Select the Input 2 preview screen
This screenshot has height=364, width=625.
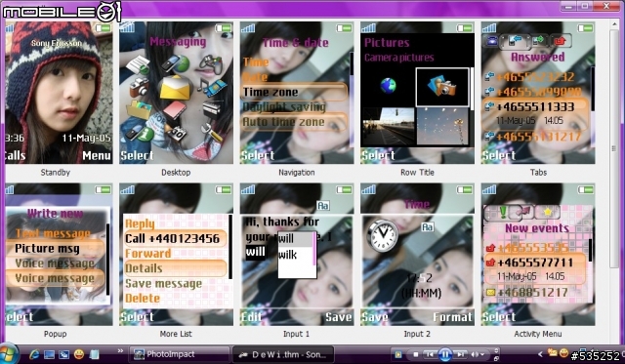coord(417,254)
